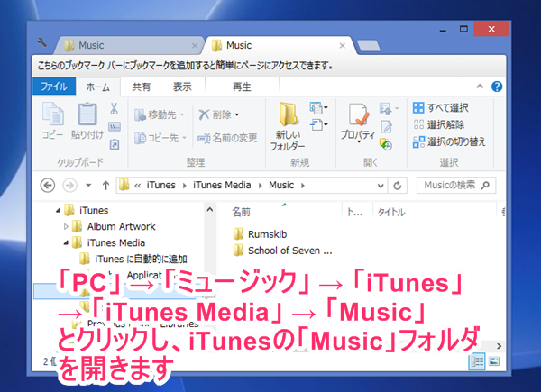The image size is (541, 392).
Task: Switch to Large icons view
Action: (494, 361)
